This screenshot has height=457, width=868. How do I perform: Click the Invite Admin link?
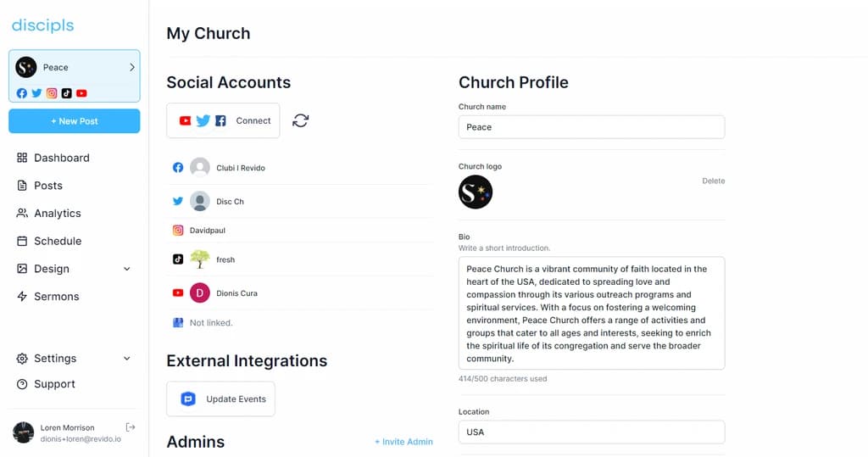point(403,442)
